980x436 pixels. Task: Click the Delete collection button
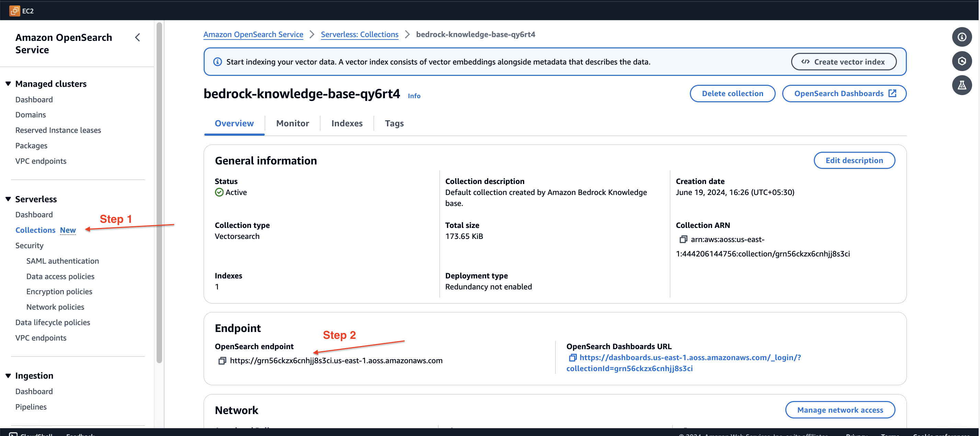tap(732, 93)
